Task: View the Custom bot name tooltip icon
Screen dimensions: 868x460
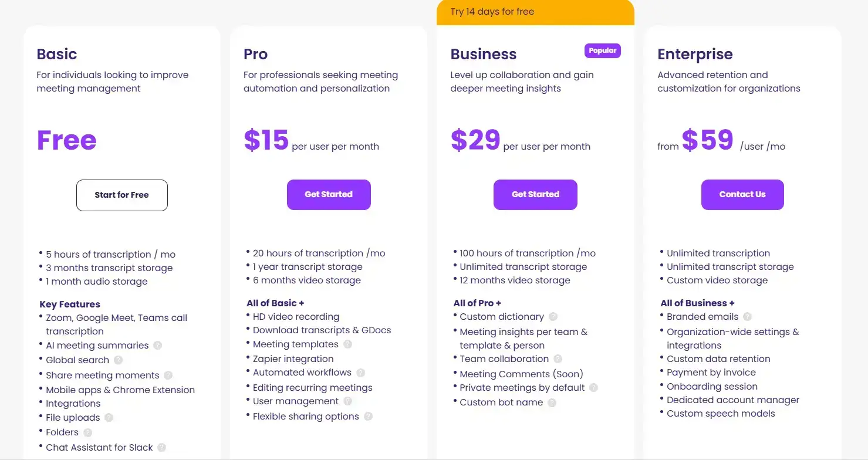Action: [551, 402]
